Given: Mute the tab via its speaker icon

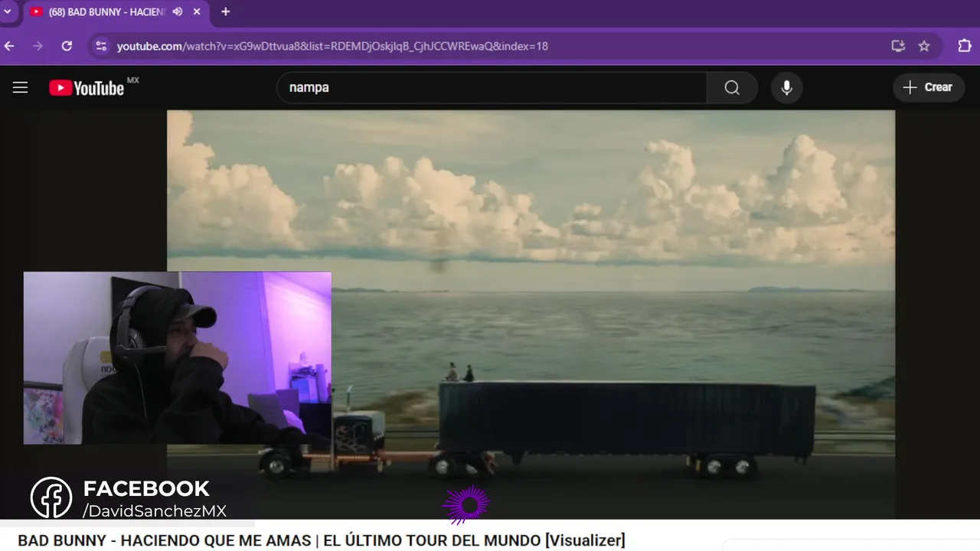Looking at the screenshot, I should pyautogui.click(x=178, y=11).
